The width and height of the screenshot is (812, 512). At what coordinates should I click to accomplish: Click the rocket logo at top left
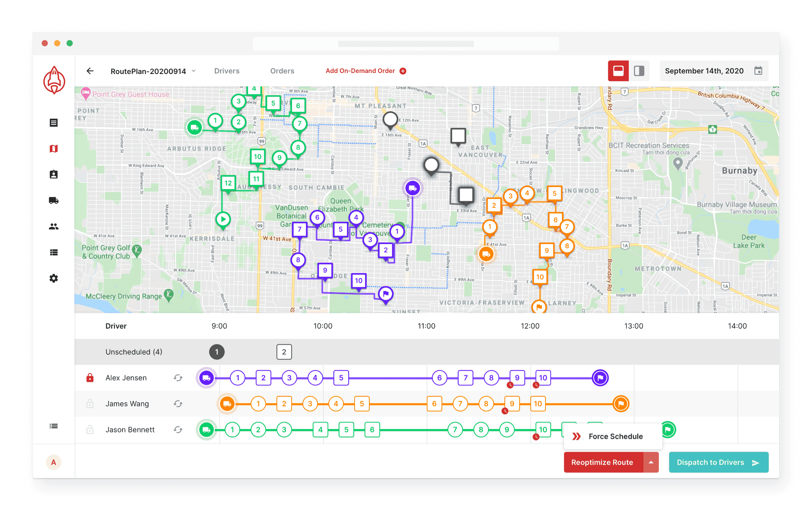[54, 80]
